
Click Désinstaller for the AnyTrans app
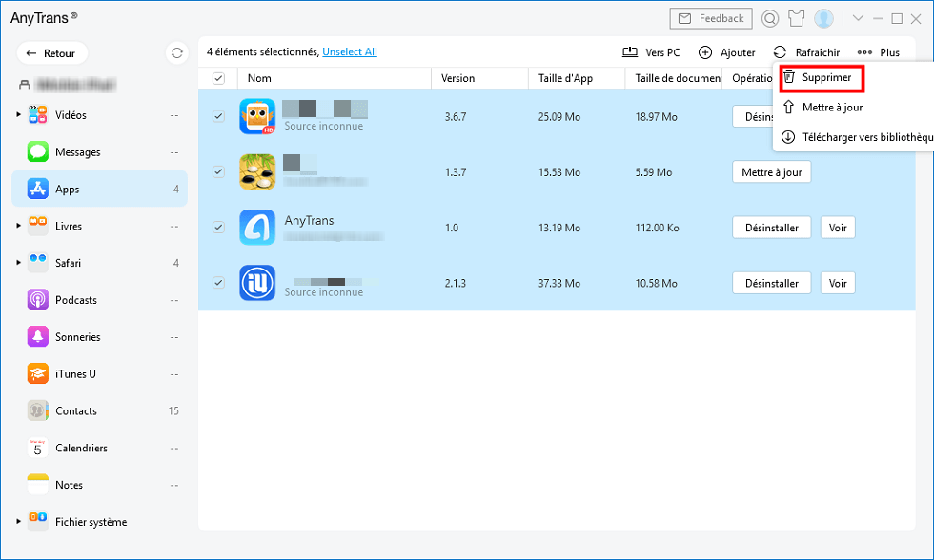point(771,228)
